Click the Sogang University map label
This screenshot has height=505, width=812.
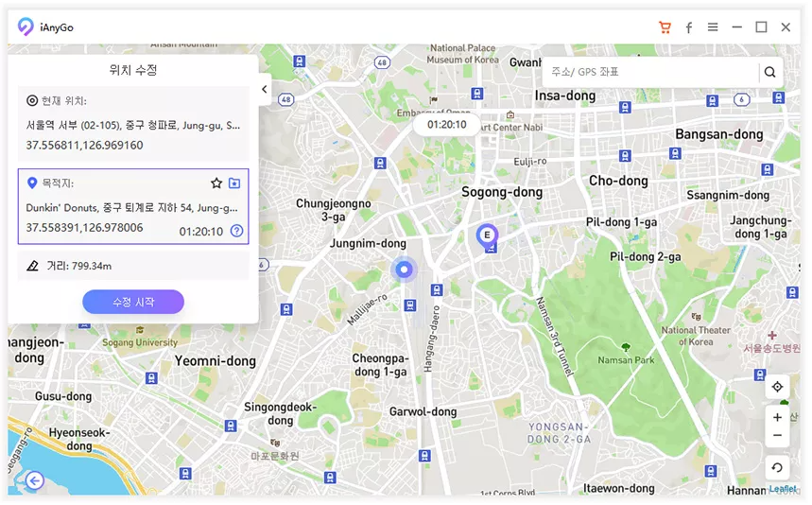point(140,342)
